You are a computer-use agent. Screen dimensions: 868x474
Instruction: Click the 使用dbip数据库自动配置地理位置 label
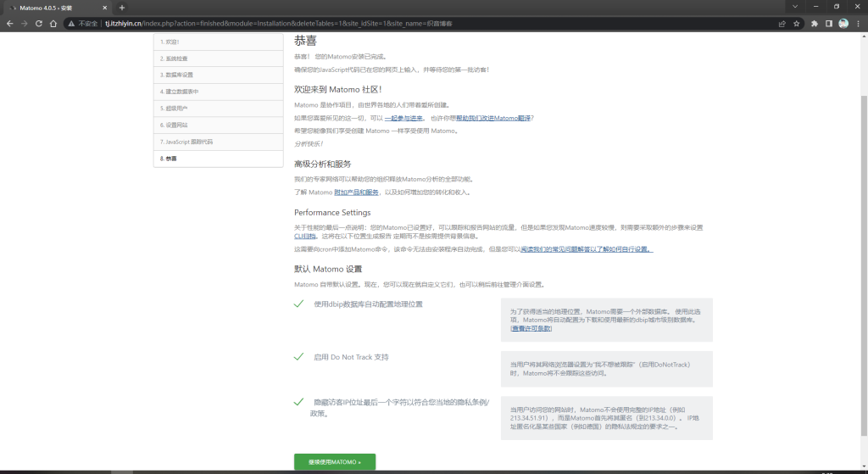pos(368,304)
